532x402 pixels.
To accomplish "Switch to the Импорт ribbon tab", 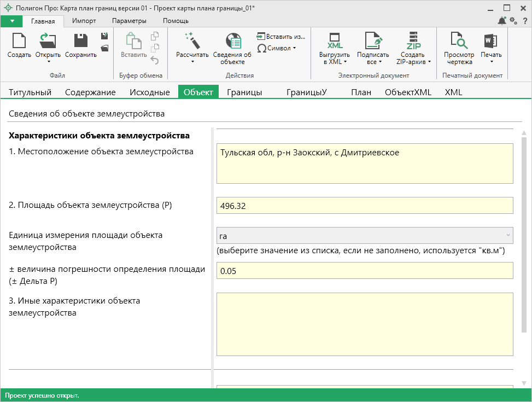I will coord(84,21).
